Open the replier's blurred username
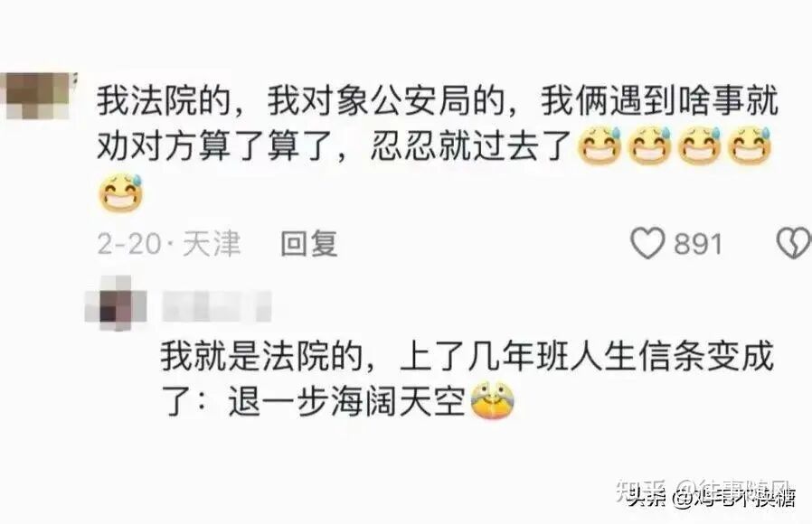The height and width of the screenshot is (524, 812). [x=216, y=306]
